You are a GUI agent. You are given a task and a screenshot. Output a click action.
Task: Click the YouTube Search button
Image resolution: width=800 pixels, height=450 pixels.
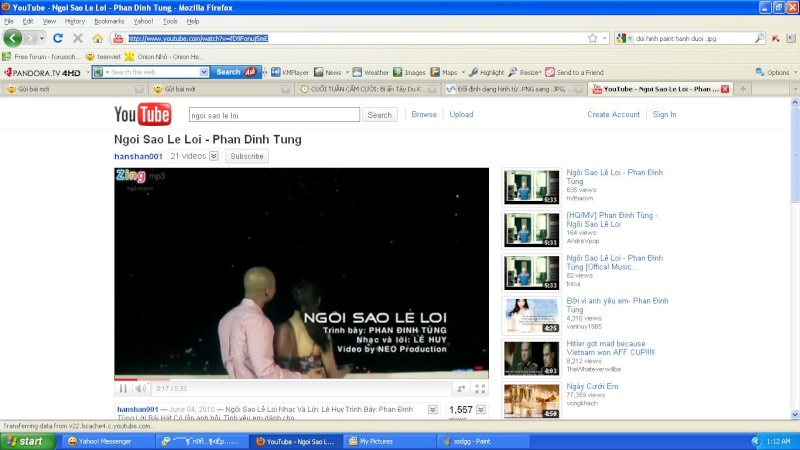coord(380,115)
